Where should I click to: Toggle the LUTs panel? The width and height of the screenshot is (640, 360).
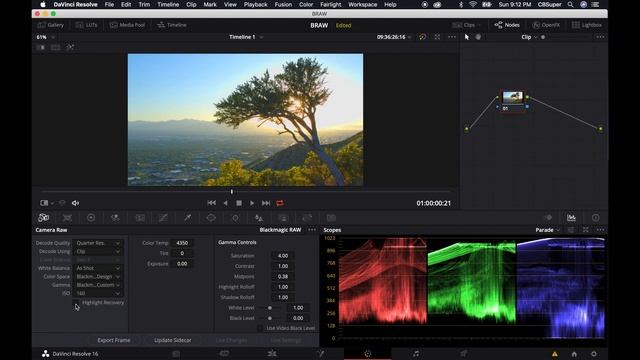pyautogui.click(x=87, y=25)
